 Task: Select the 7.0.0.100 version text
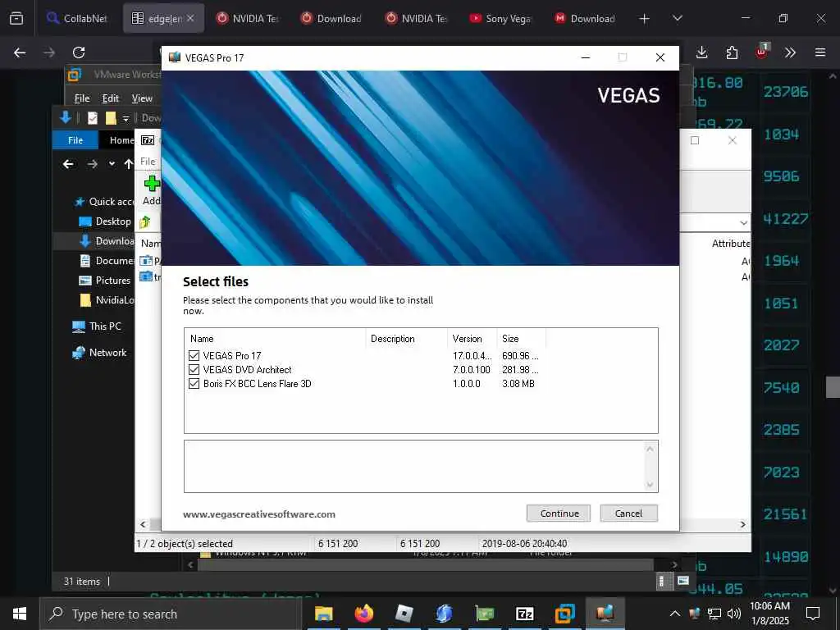471,370
